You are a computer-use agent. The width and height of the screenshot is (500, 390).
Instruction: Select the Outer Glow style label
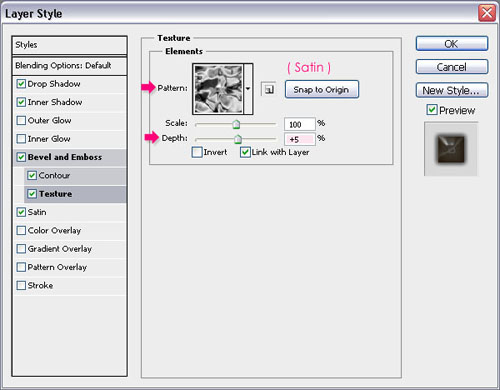pyautogui.click(x=49, y=120)
